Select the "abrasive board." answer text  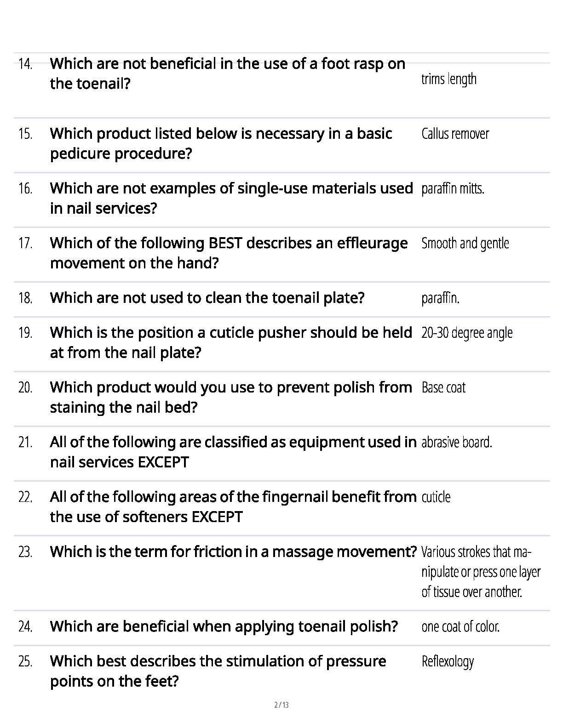(456, 442)
